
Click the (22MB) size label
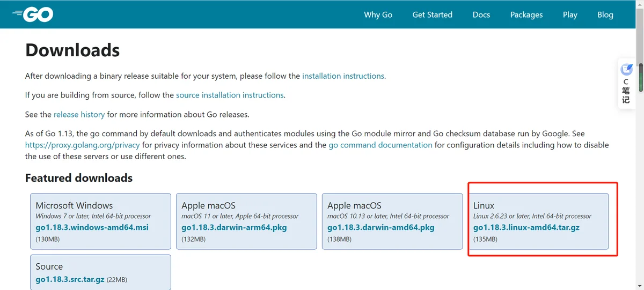pyautogui.click(x=116, y=280)
